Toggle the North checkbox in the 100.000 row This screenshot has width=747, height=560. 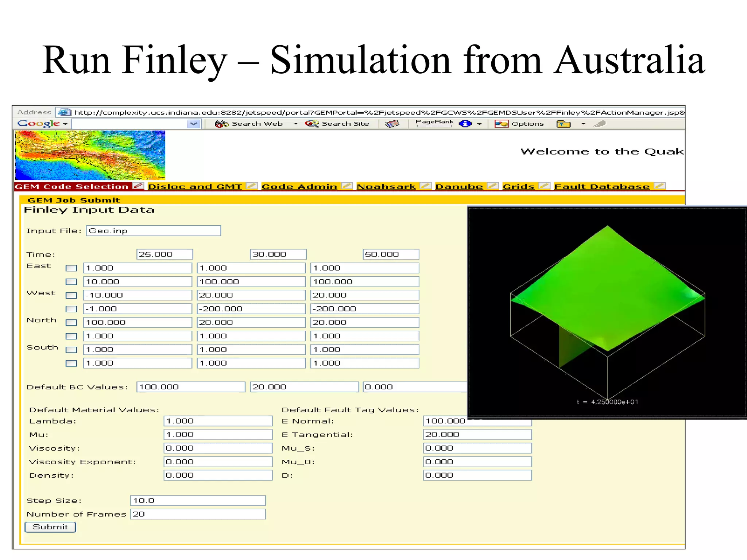[71, 323]
